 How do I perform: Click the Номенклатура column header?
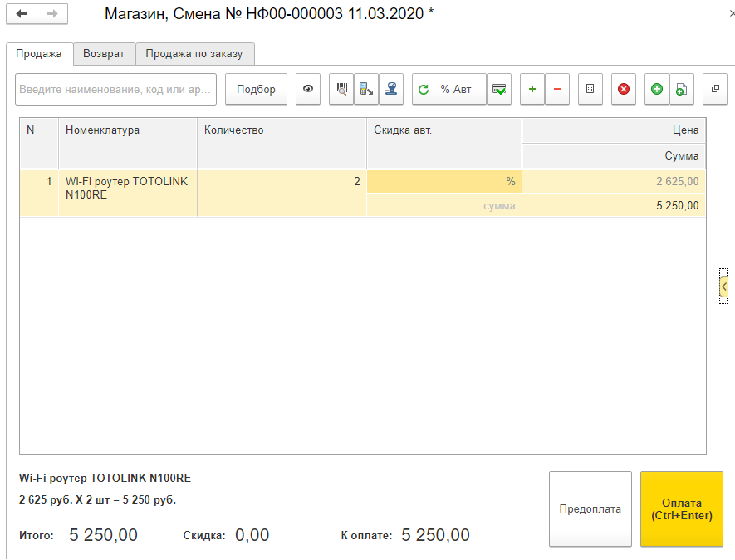coord(128,143)
